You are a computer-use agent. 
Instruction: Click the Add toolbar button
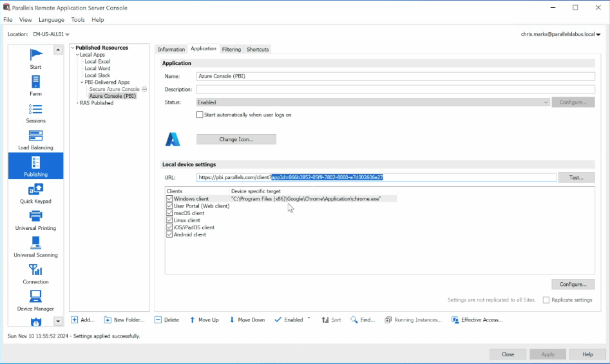(x=82, y=320)
